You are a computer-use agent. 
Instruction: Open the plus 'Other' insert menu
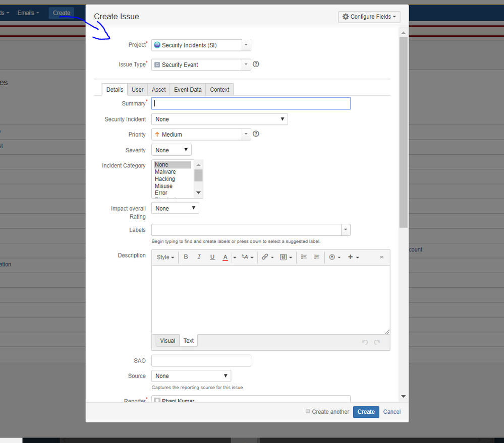[353, 257]
